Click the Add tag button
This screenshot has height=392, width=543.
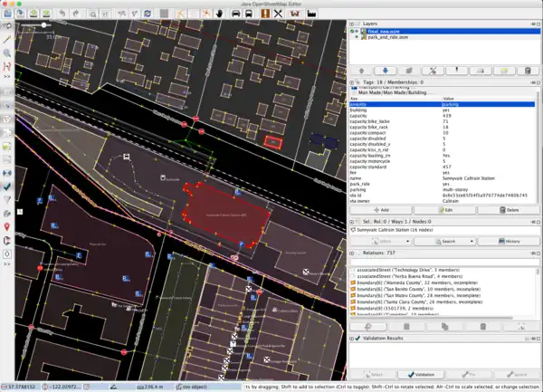coord(382,209)
